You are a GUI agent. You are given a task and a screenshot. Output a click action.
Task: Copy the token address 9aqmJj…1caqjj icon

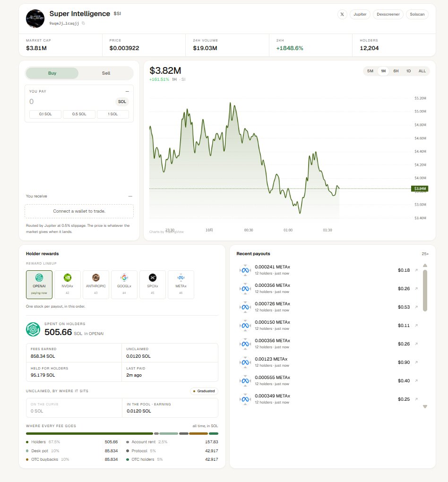pos(83,23)
